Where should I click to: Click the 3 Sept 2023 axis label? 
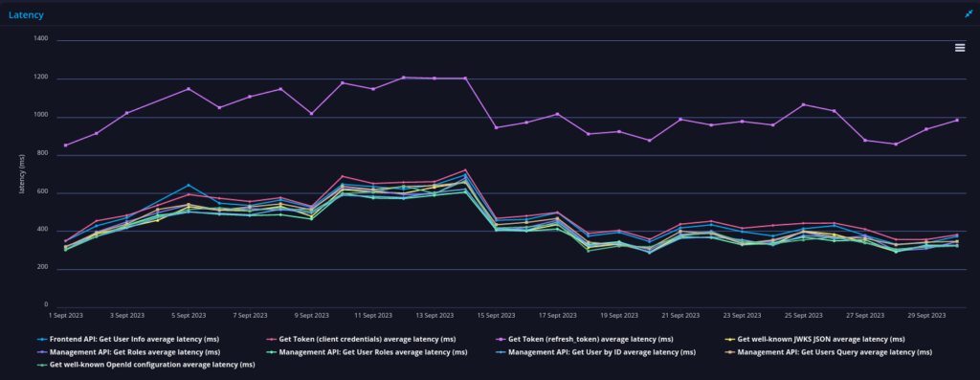[x=127, y=316]
